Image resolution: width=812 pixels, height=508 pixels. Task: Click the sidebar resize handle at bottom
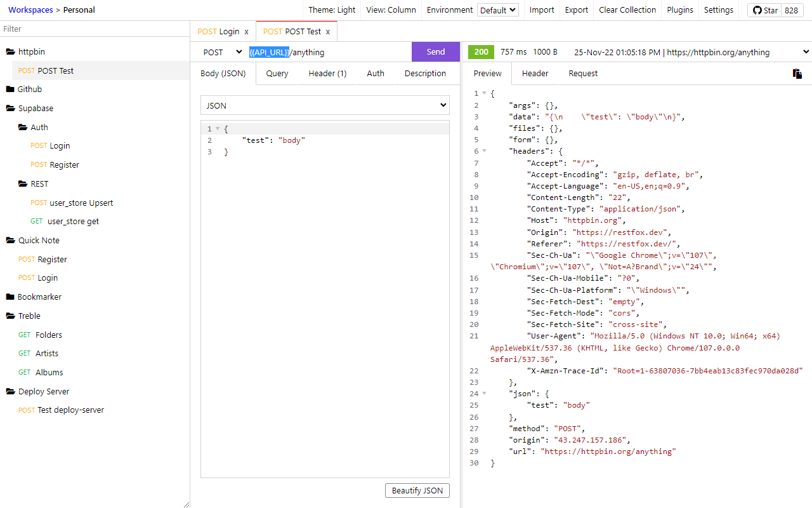pyautogui.click(x=186, y=504)
